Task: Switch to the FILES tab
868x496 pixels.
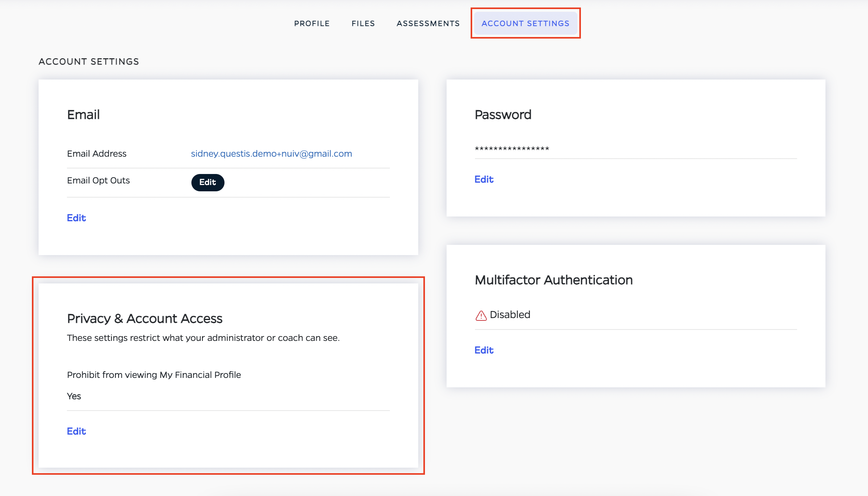Action: pyautogui.click(x=363, y=24)
